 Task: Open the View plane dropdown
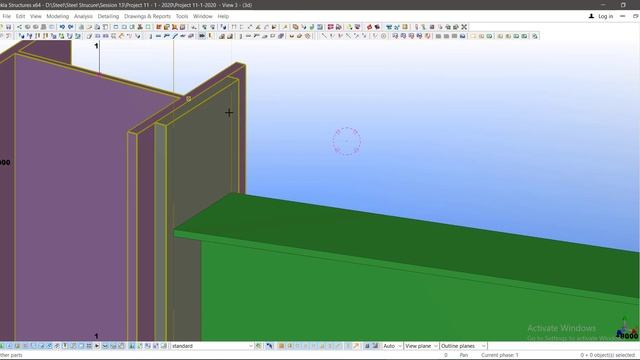click(421, 346)
